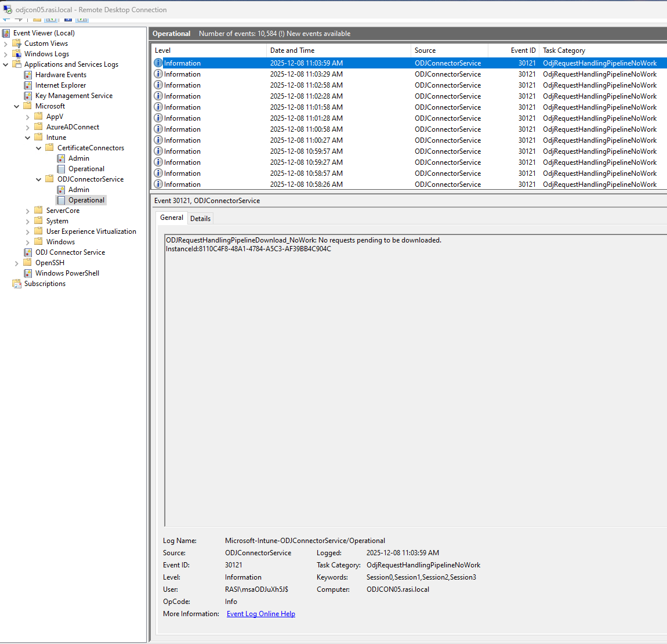This screenshot has width=667, height=644.
Task: Click the Log Name value Microsoft-Intune-ODJConnectorService/Operational
Action: click(x=304, y=541)
